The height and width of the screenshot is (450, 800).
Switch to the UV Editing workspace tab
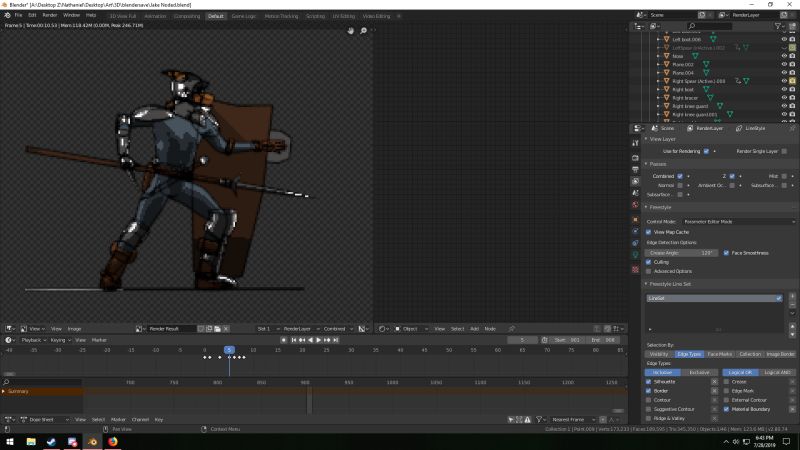pos(343,16)
